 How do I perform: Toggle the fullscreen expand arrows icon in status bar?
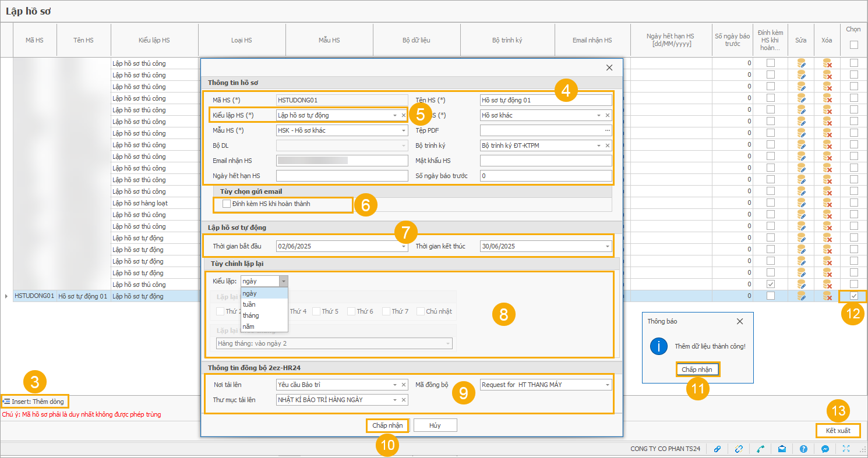(x=846, y=449)
